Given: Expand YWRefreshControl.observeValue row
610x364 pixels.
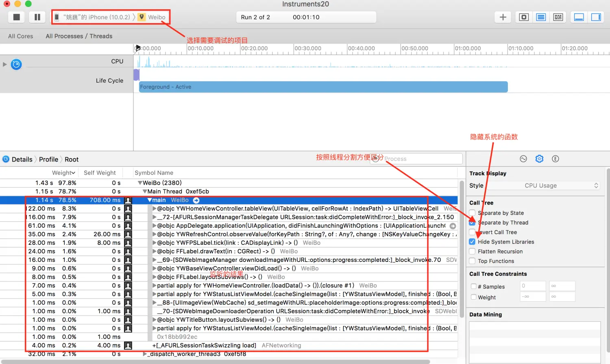Looking at the screenshot, I should (x=155, y=234).
